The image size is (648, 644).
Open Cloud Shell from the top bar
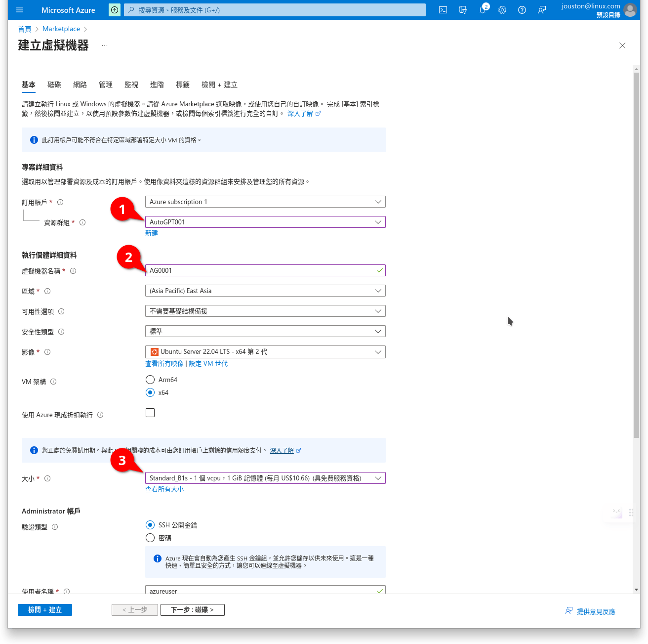[443, 10]
